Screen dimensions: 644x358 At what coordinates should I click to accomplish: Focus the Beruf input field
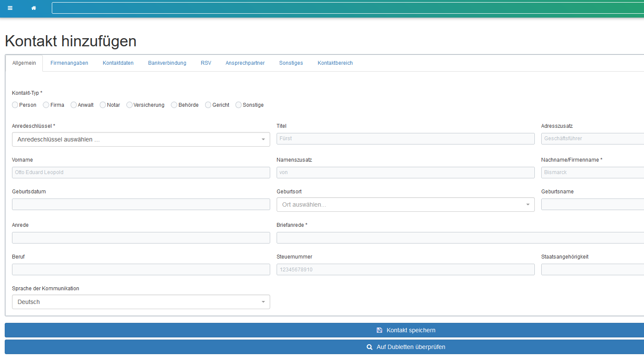(141, 269)
